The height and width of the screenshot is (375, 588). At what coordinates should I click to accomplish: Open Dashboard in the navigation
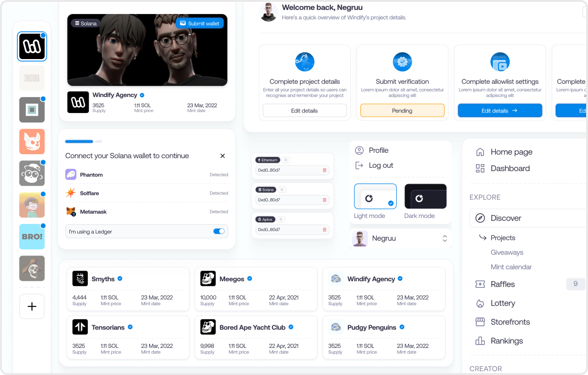click(503, 168)
